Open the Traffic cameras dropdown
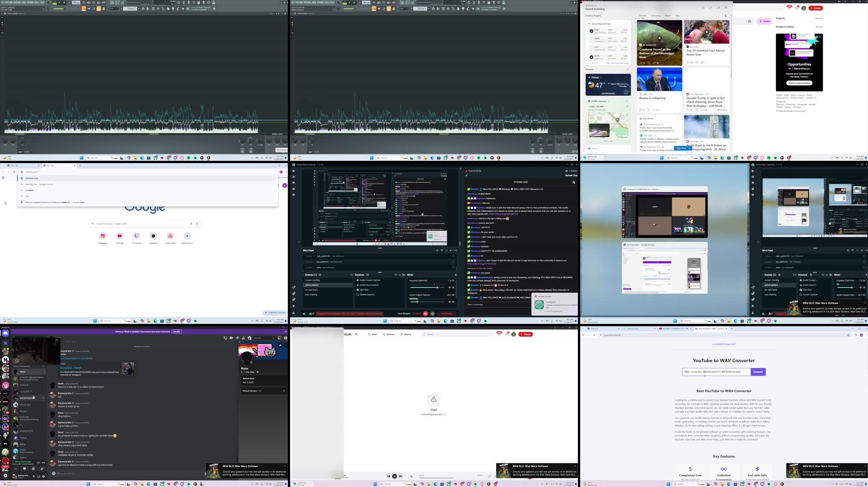This screenshot has height=487, width=868. click(x=598, y=101)
